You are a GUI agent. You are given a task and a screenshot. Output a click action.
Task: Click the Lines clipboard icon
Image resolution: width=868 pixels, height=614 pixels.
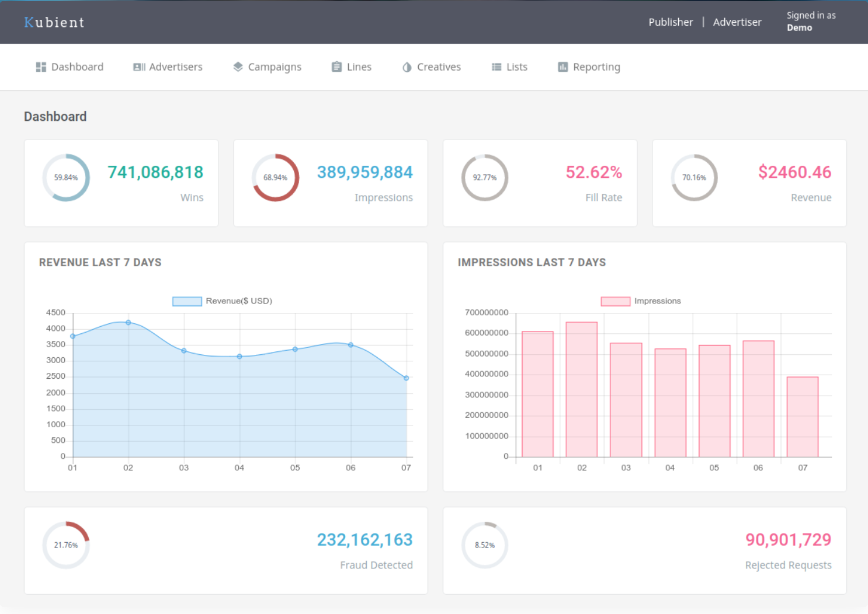coord(336,67)
